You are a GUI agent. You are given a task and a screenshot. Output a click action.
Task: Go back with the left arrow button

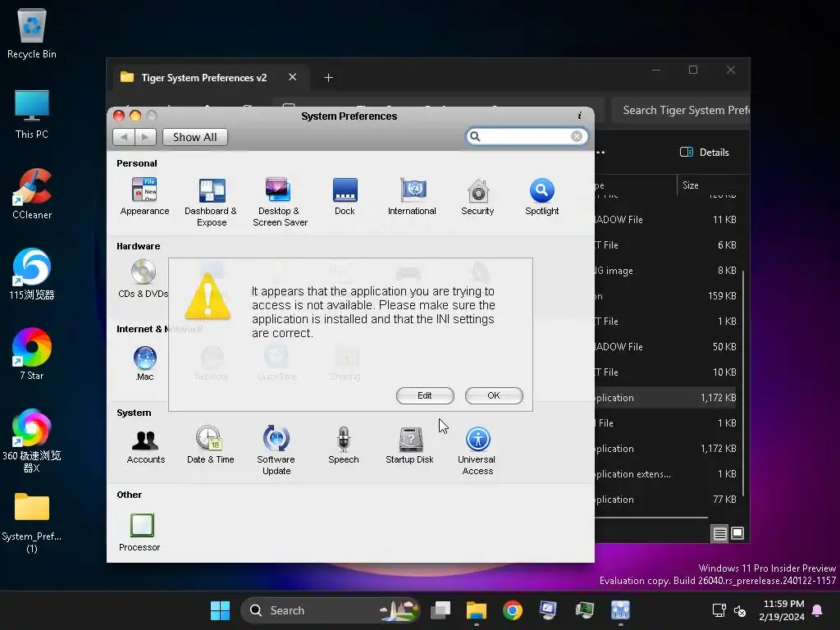pyautogui.click(x=124, y=137)
